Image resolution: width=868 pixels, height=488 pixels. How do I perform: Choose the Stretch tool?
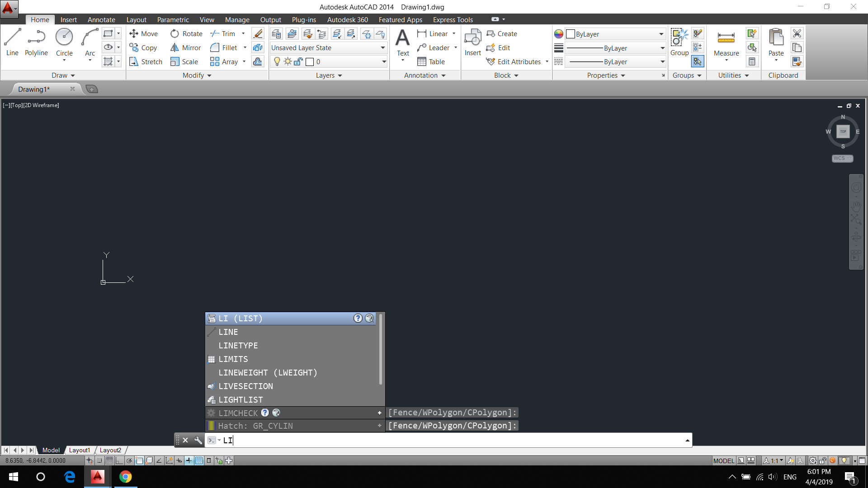[146, 62]
